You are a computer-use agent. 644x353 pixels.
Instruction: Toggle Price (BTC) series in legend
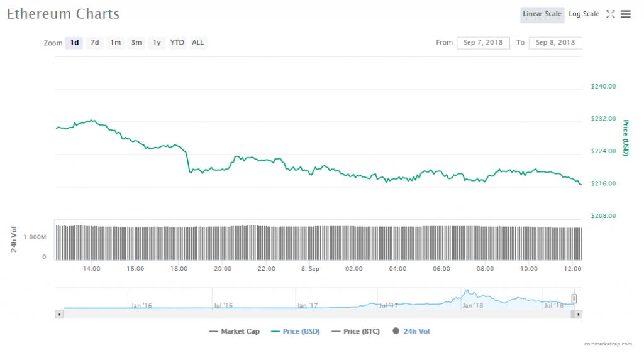pos(356,331)
